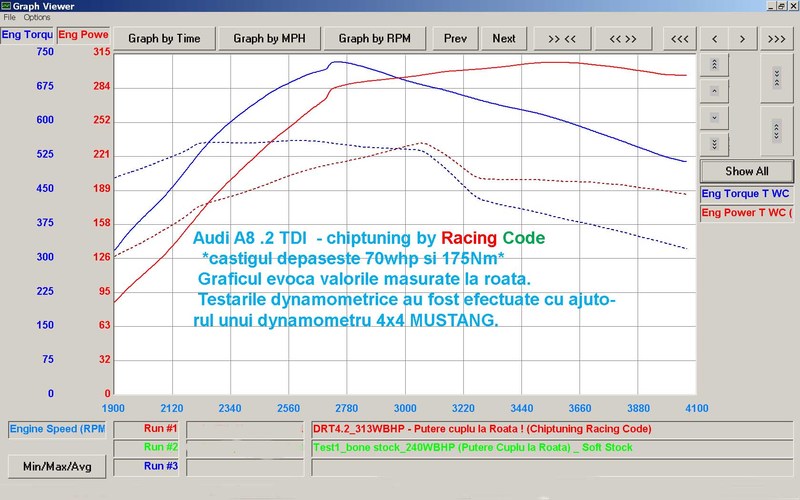Click the Test1_bone stock_240WBHP run description
This screenshot has width=800, height=500.
point(552,448)
